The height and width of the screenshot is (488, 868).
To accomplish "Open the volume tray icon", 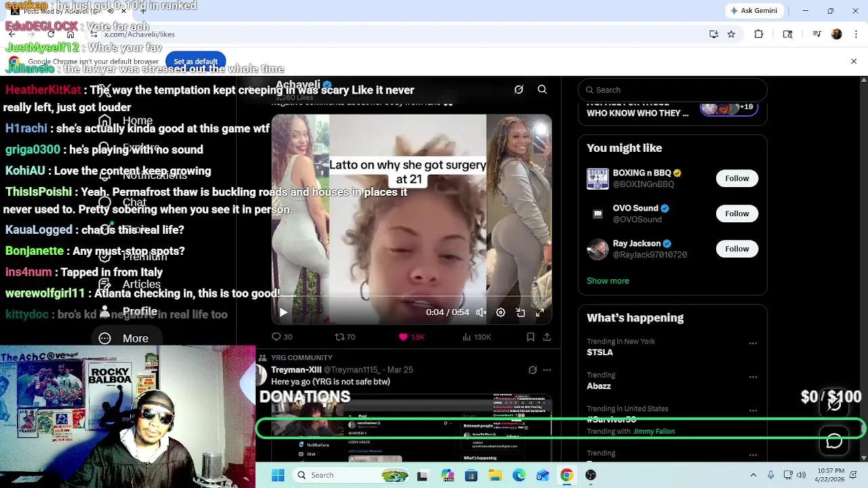I will [x=801, y=475].
